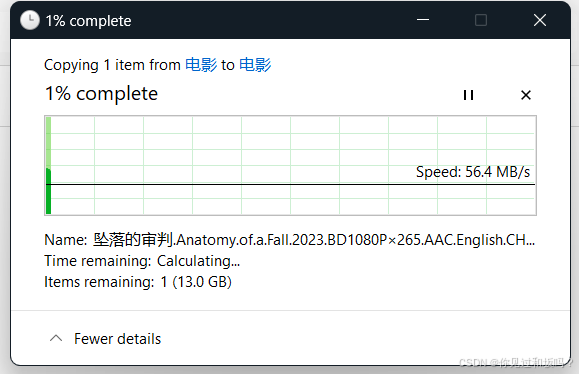This screenshot has height=374, width=579.
Task: Close the copy dialog window
Action: (x=539, y=20)
